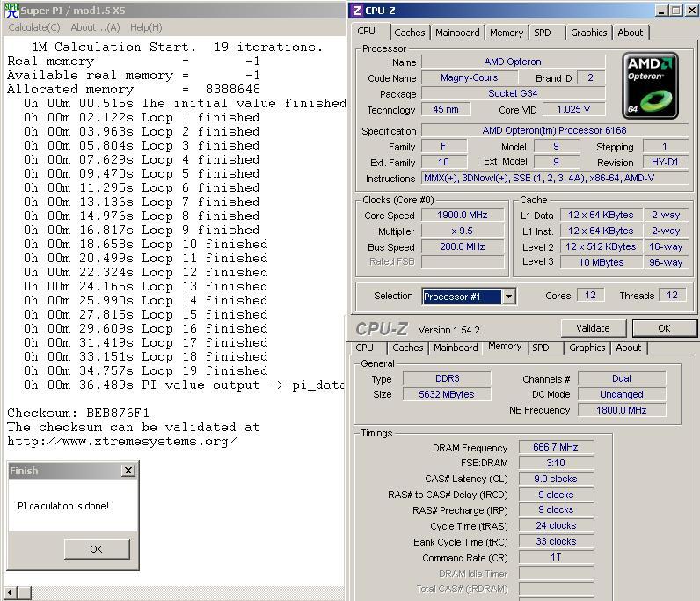Select the CPU tab in lower CPU-Z window
Image resolution: width=700 pixels, height=601 pixels.
[364, 348]
